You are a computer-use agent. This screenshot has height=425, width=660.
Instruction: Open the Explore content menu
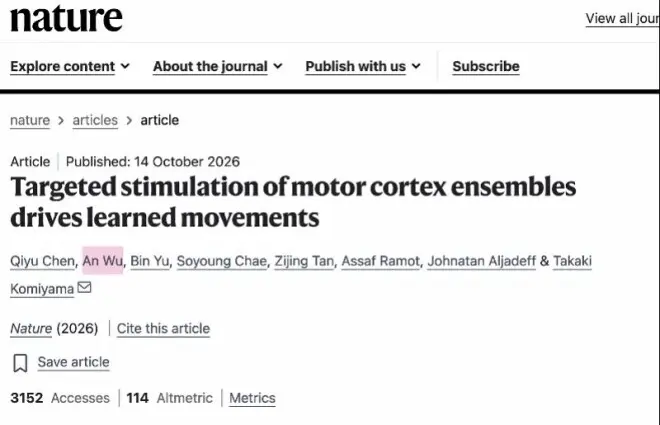coord(62,66)
